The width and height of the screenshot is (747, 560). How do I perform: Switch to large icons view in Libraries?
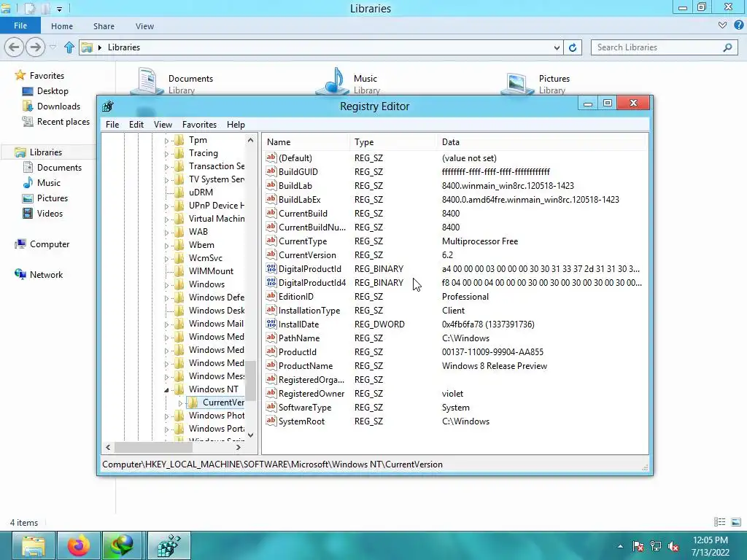[x=736, y=522]
